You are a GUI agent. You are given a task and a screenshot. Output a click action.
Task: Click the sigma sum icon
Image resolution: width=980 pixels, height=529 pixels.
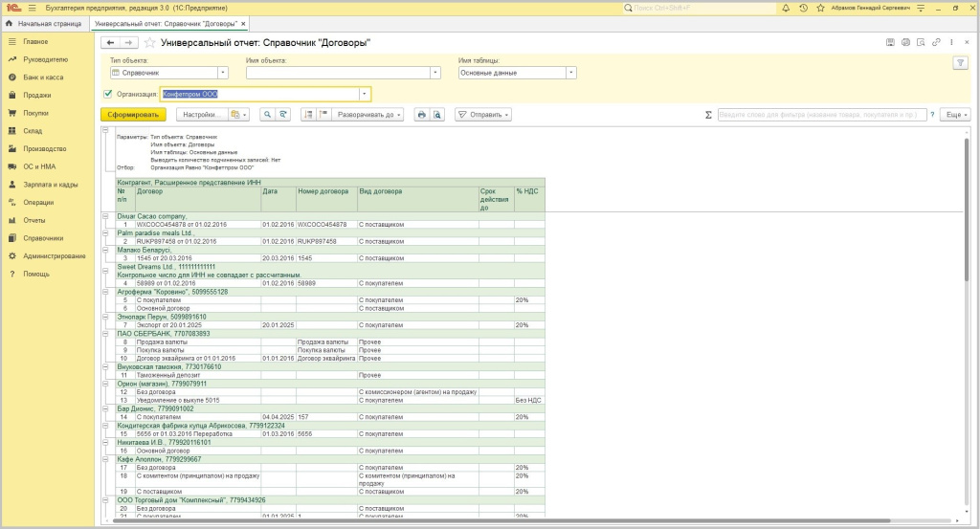click(x=708, y=115)
